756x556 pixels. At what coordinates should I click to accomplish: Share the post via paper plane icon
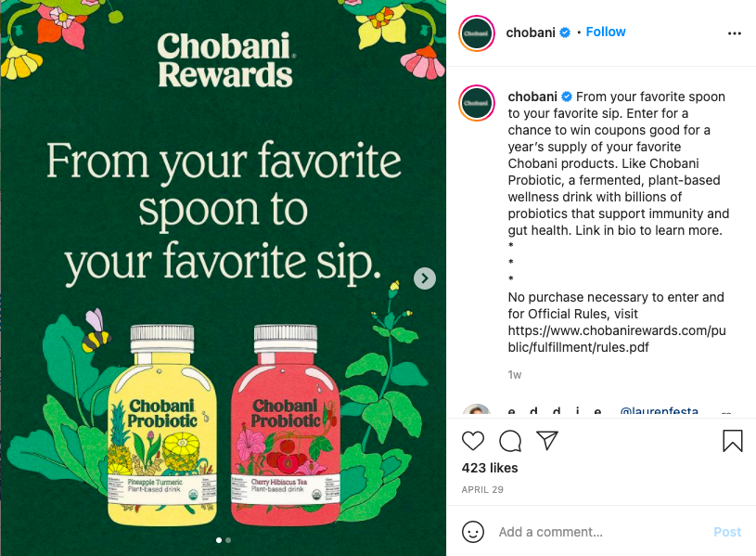point(547,441)
